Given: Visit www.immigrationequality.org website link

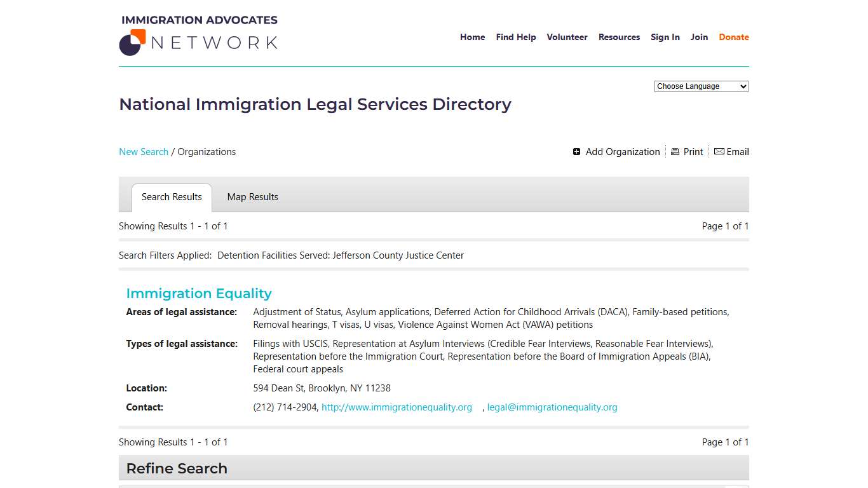Looking at the screenshot, I should coord(397,407).
